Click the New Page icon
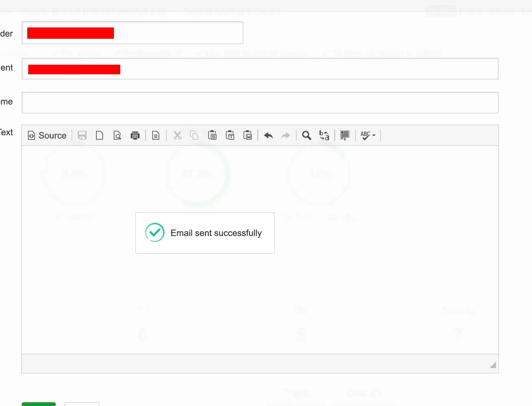The image size is (532, 406). (x=100, y=136)
